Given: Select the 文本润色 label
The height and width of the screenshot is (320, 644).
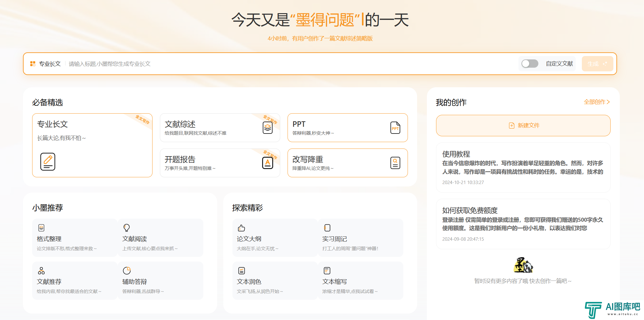Looking at the screenshot, I should [x=249, y=282].
